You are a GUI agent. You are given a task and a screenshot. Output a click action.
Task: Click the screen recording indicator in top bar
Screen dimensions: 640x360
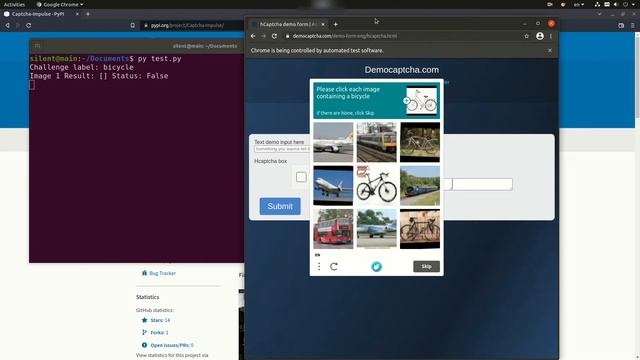pyautogui.click(x=550, y=4)
